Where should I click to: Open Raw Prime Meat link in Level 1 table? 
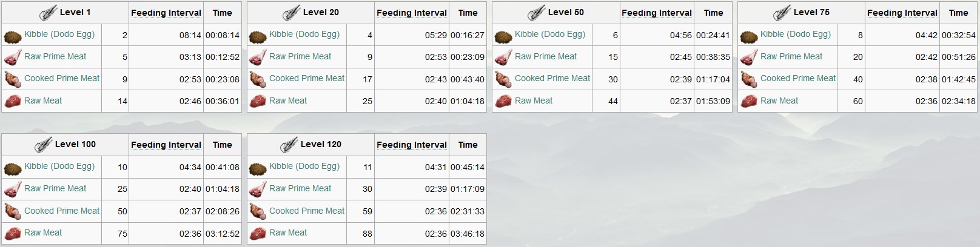click(x=55, y=56)
